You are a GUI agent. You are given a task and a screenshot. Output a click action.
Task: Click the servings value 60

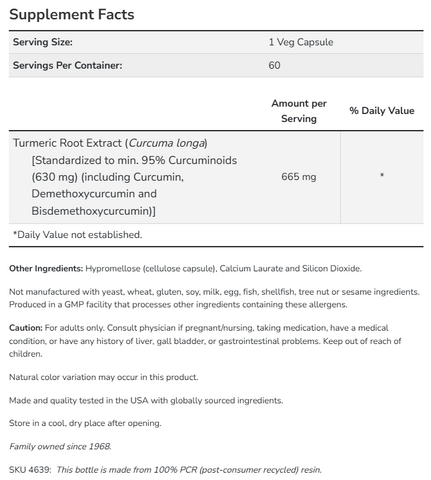pos(274,65)
